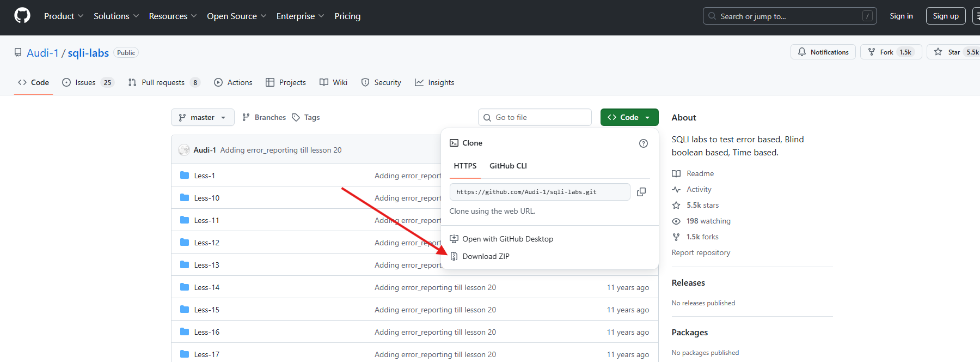
Task: Click the Less-10 folder icon
Action: pyautogui.click(x=185, y=197)
